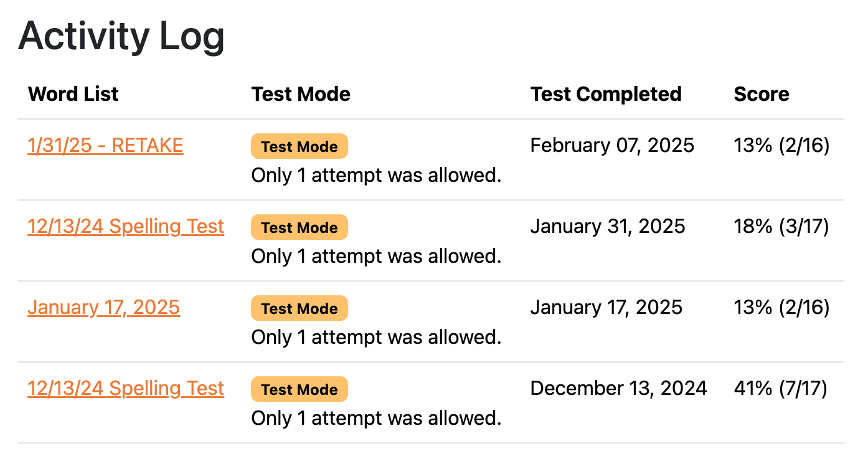Click the Test Mode badge for the RETAKE entry
Image resolution: width=868 pixels, height=471 pixels.
coord(299,146)
